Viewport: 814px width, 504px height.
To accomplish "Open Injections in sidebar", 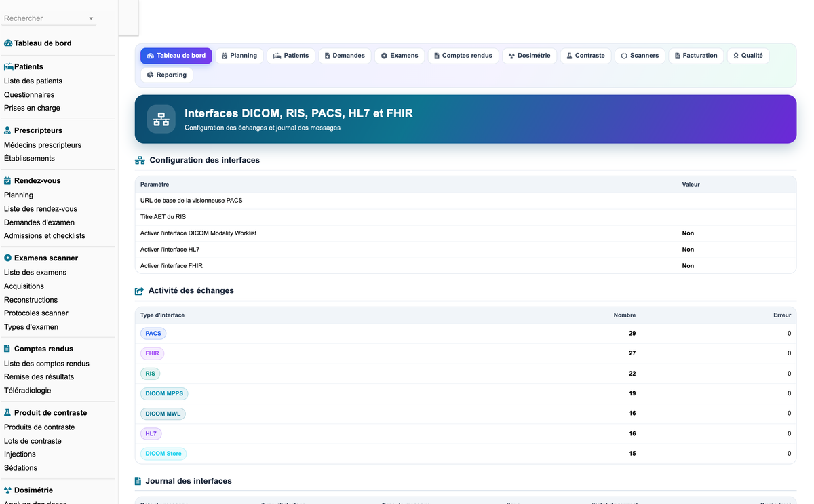I will click(x=20, y=454).
